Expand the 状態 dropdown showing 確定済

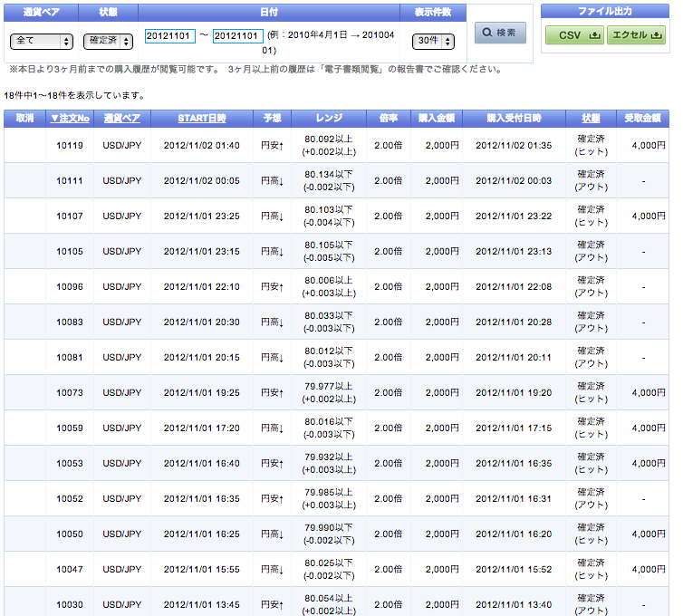107,42
